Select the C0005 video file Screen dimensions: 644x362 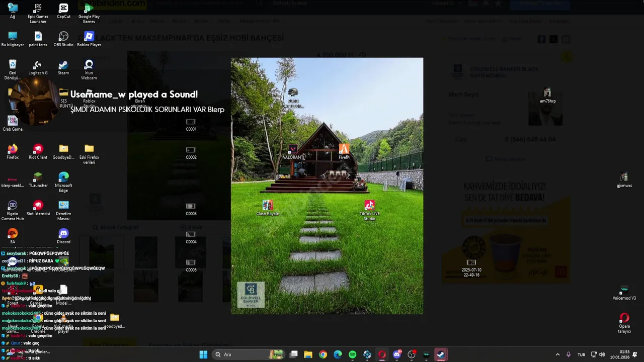191,265
